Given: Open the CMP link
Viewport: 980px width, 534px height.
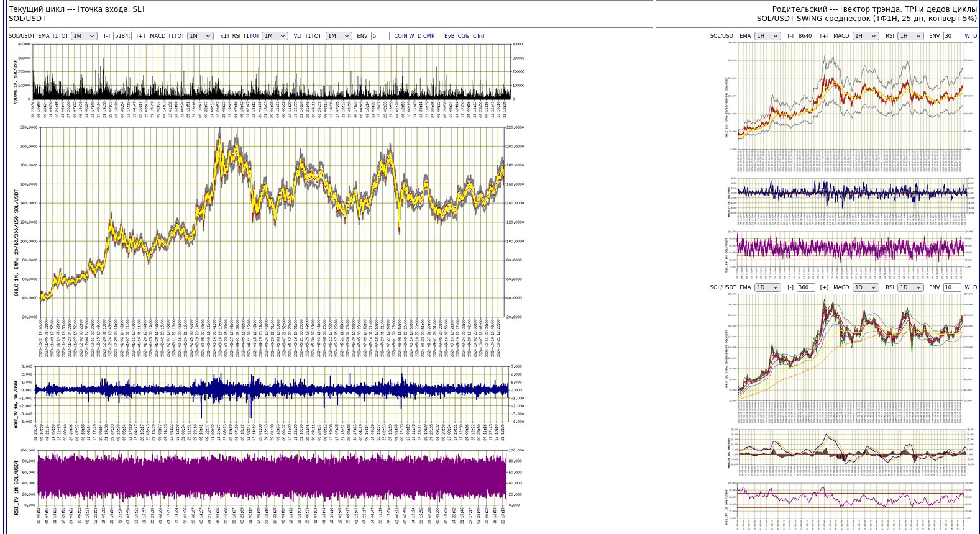Looking at the screenshot, I should coord(429,36).
